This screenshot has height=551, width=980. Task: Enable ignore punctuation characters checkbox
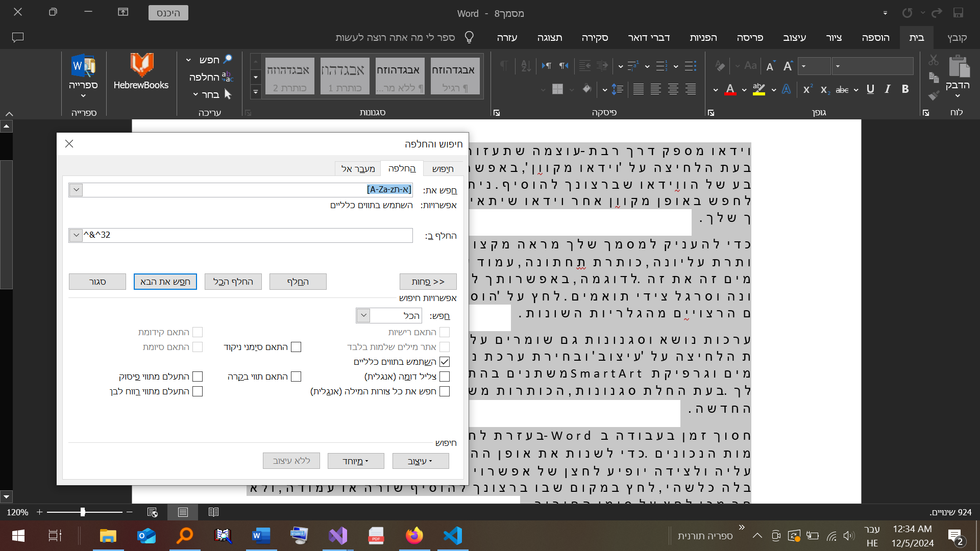[x=198, y=377]
